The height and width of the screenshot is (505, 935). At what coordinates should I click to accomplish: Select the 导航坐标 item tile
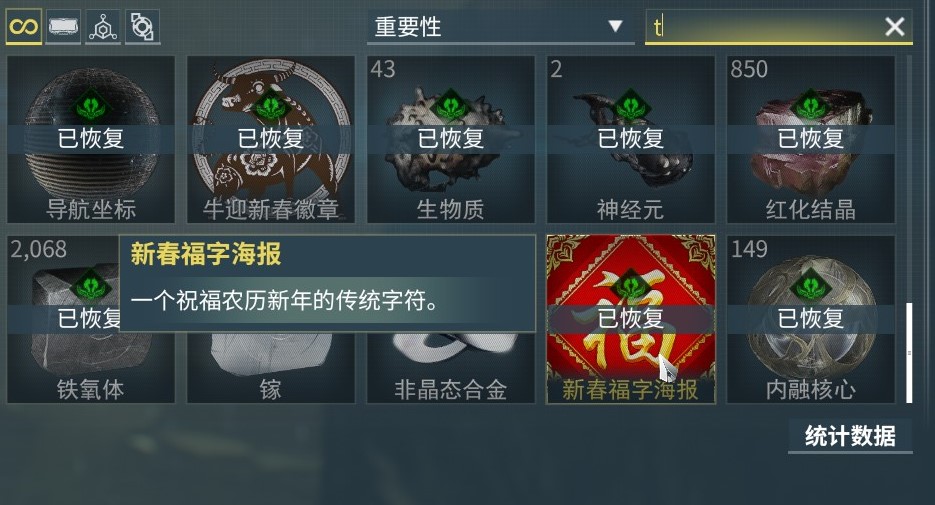91,140
